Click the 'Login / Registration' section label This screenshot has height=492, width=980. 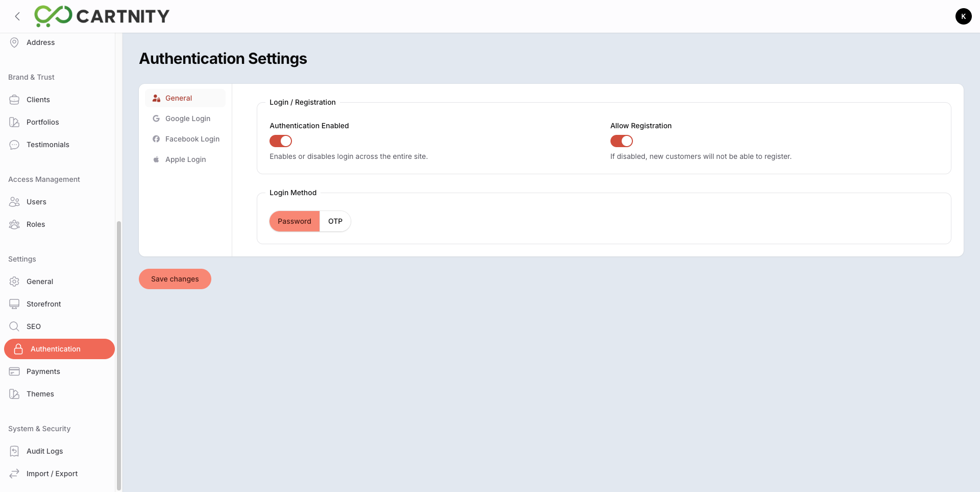(x=303, y=102)
